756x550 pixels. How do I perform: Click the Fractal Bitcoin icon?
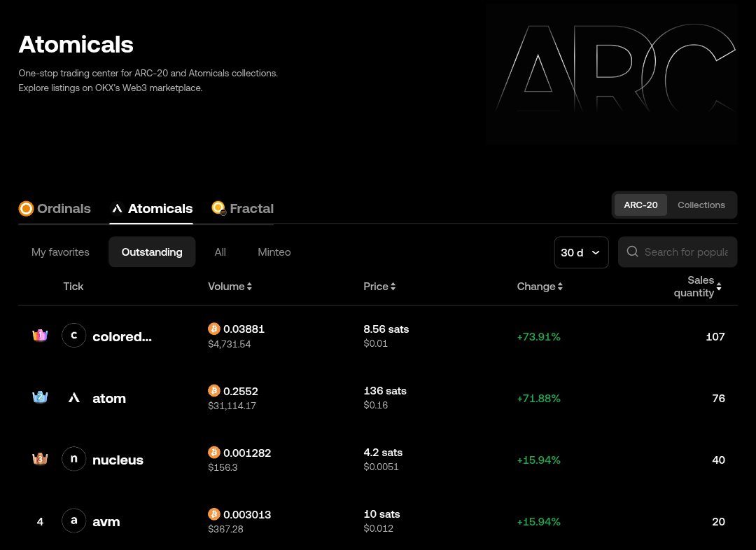click(218, 208)
